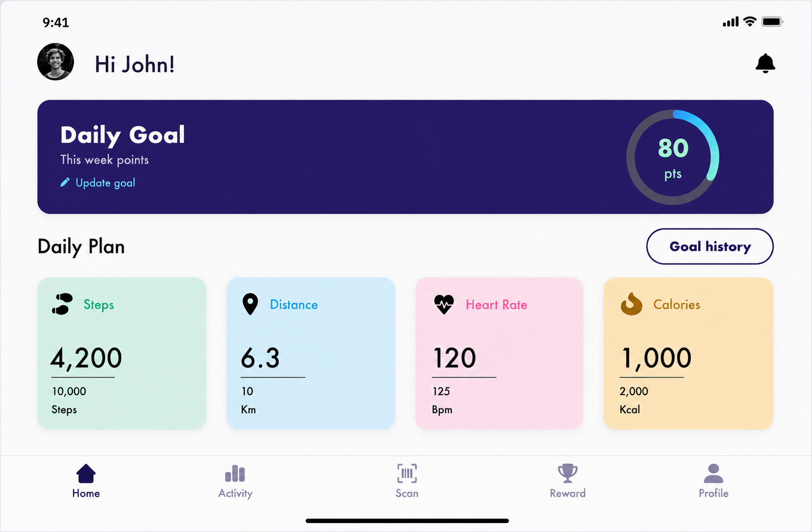Tap John's profile avatar photo
The height and width of the screenshot is (532, 812).
point(56,62)
